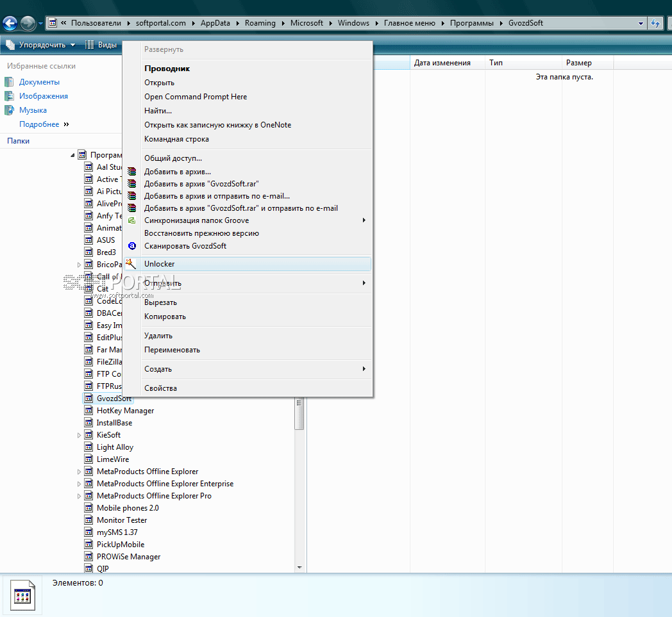Click the ASUS folder icon in tree
This screenshot has width=672, height=617.
[88, 240]
